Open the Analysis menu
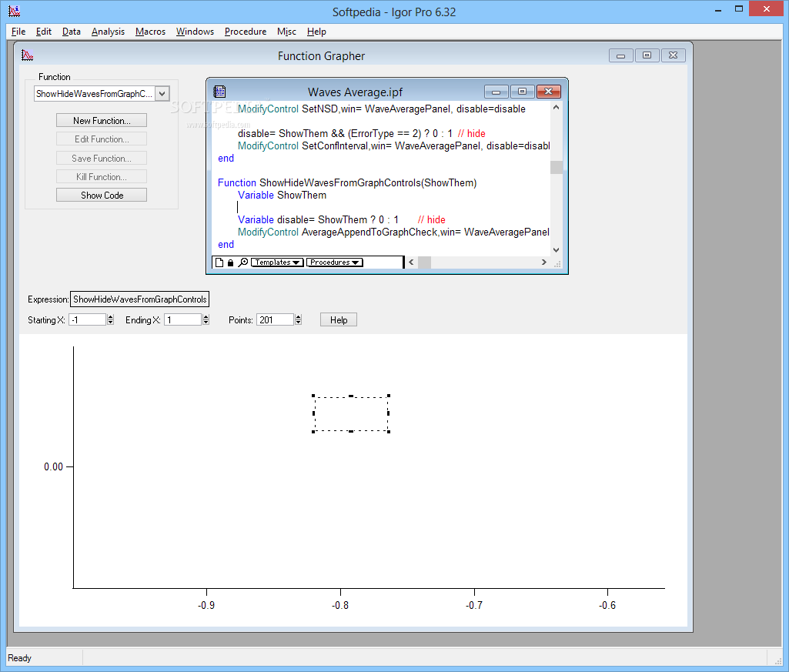This screenshot has width=789, height=672. (x=109, y=32)
